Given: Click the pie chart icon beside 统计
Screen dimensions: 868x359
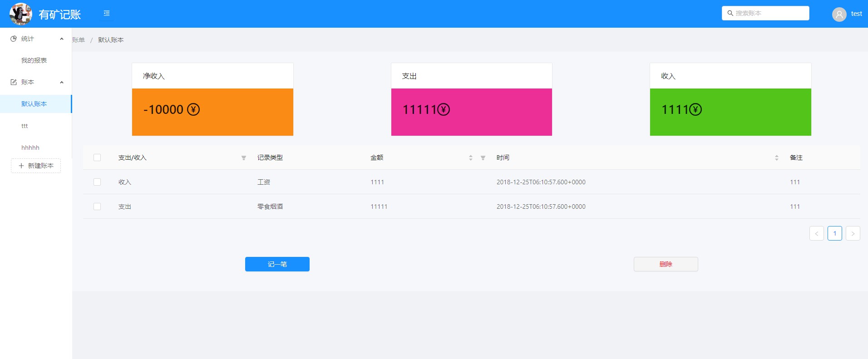Looking at the screenshot, I should [14, 39].
